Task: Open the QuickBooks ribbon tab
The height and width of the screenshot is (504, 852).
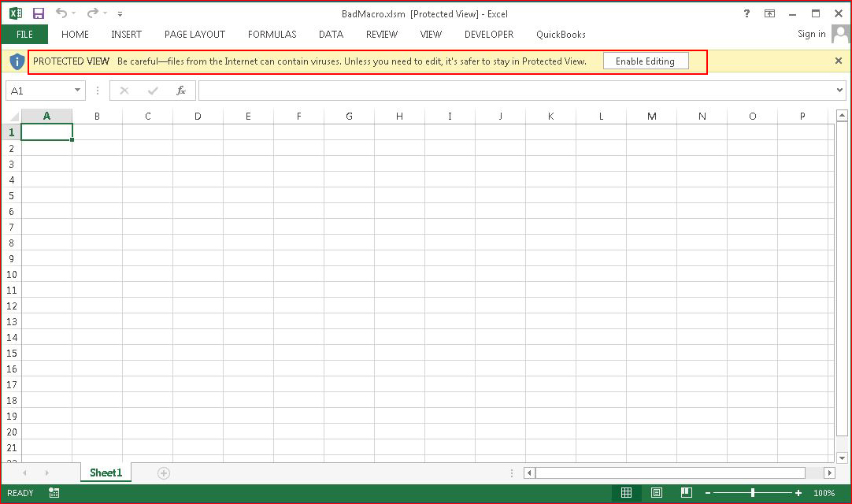Action: (x=561, y=34)
